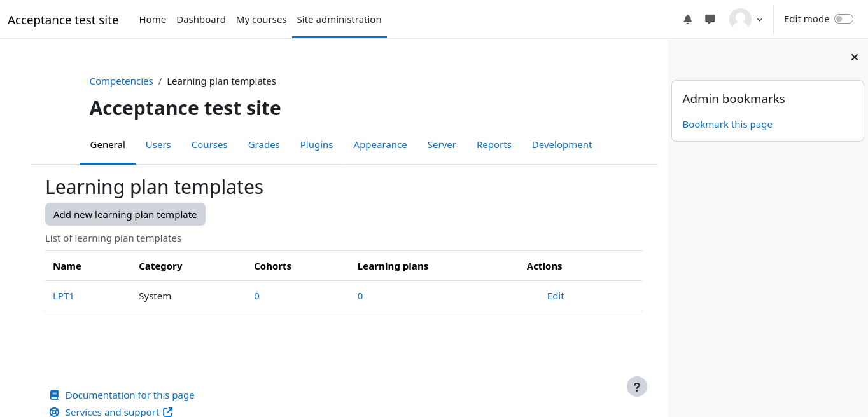Click the Services and support lifebuoy icon
Image resolution: width=868 pixels, height=417 pixels.
click(x=54, y=412)
